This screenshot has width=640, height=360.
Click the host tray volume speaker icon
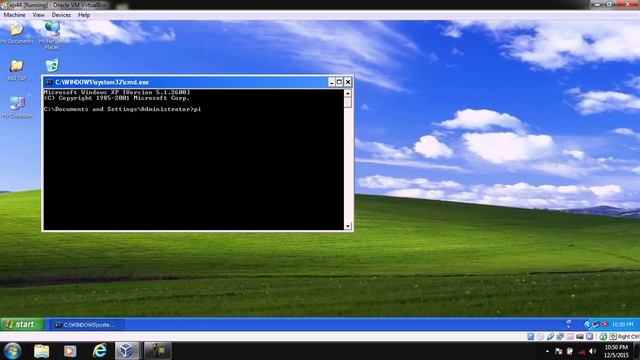pos(593,351)
